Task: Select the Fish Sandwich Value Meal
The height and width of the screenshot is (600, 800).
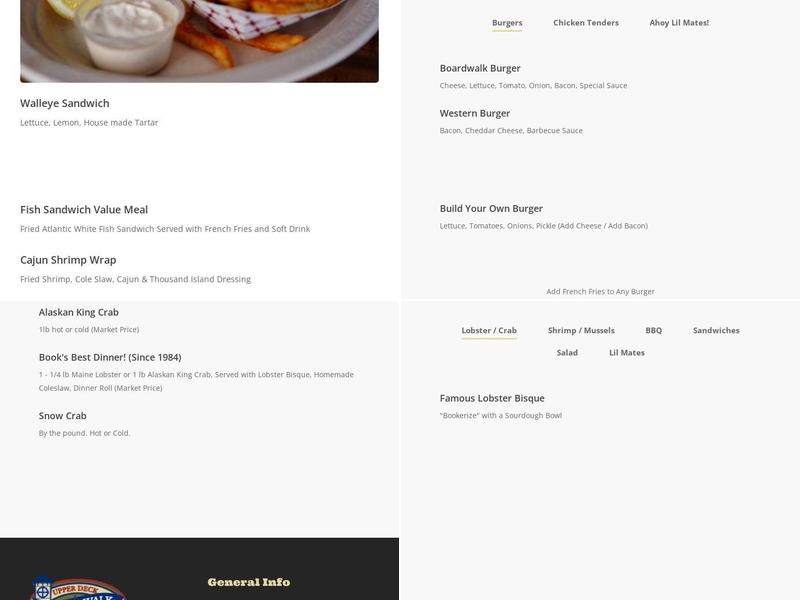Action: tap(83, 209)
